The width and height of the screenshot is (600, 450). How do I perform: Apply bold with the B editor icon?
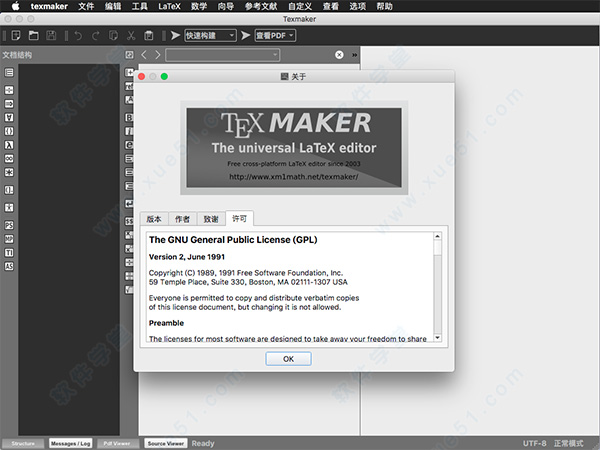[129, 117]
